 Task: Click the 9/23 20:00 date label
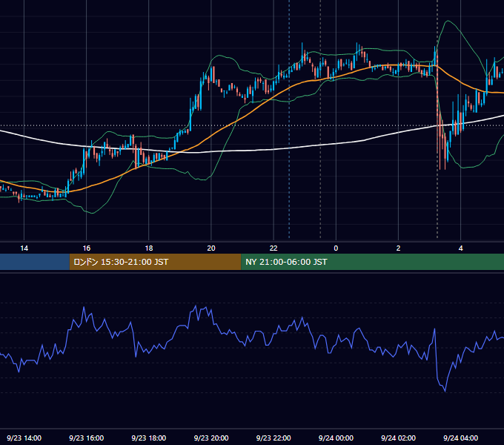pos(211,438)
